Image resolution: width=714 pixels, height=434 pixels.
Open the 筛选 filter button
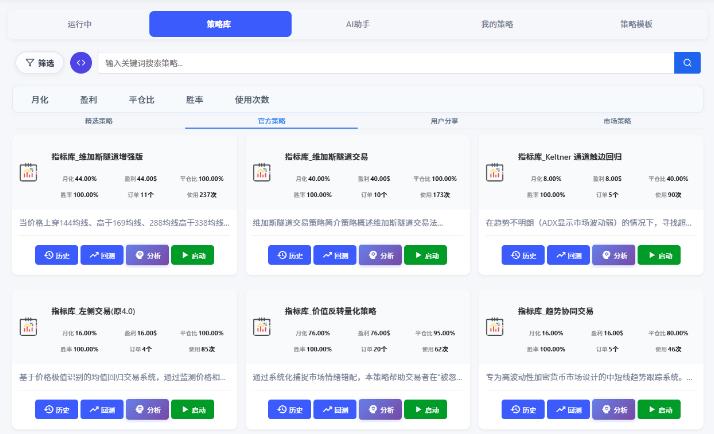40,63
